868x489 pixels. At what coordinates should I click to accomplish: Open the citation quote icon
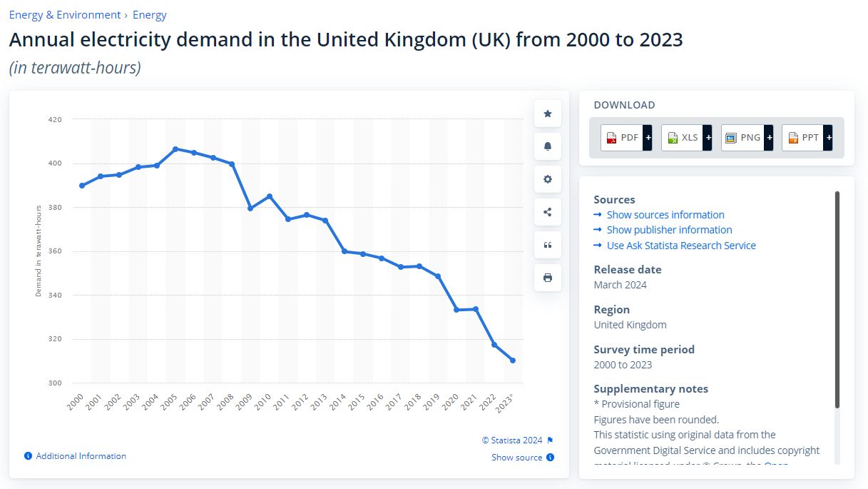547,245
